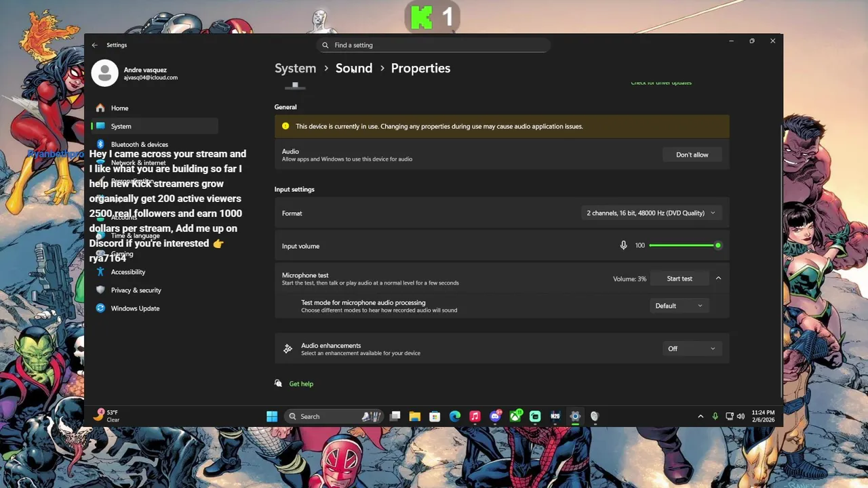Open Privacy & security settings

coord(155,290)
